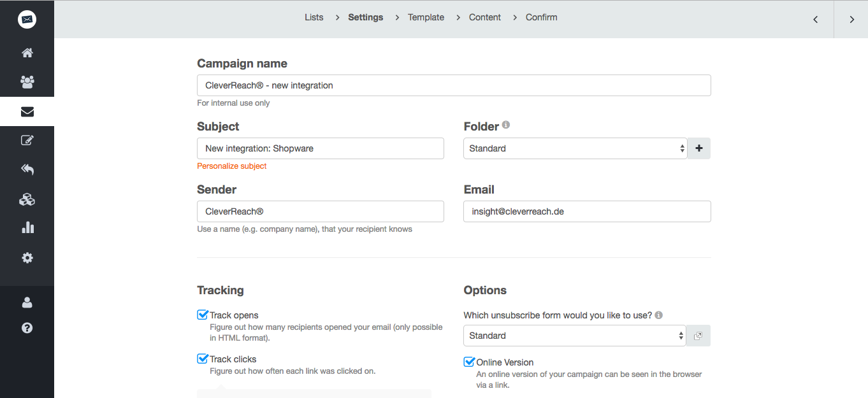Click the unsubscribe form info icon
Screen dimensions: 868x398
point(658,315)
